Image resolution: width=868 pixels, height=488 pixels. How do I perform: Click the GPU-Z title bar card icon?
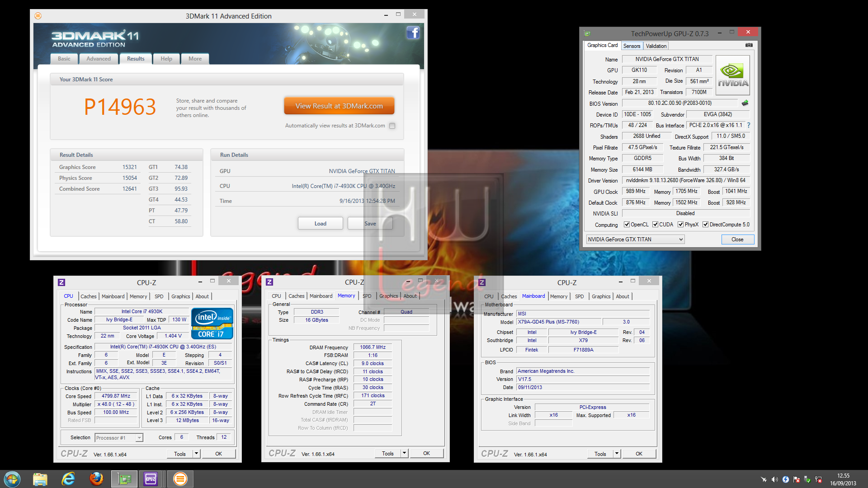(x=587, y=33)
